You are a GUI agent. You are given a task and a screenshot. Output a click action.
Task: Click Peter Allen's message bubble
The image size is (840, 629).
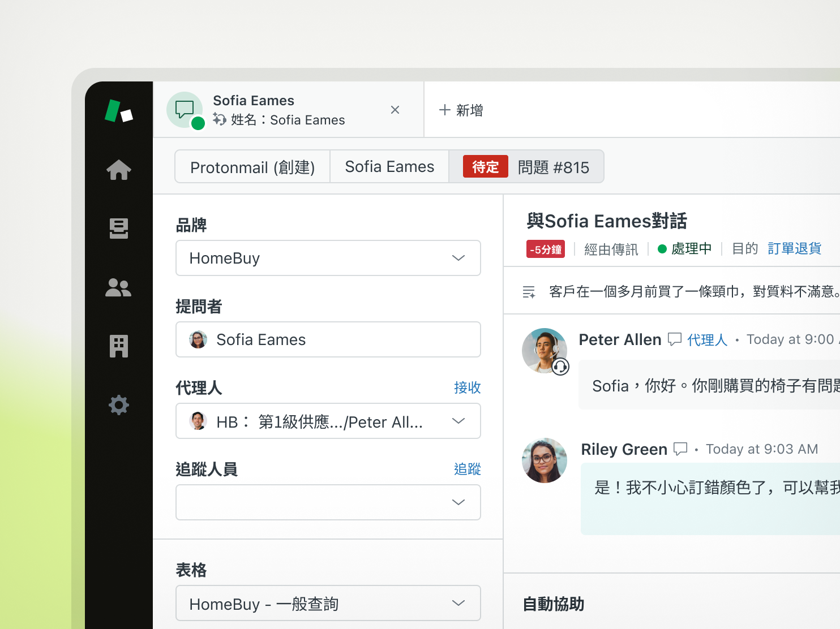pyautogui.click(x=709, y=385)
